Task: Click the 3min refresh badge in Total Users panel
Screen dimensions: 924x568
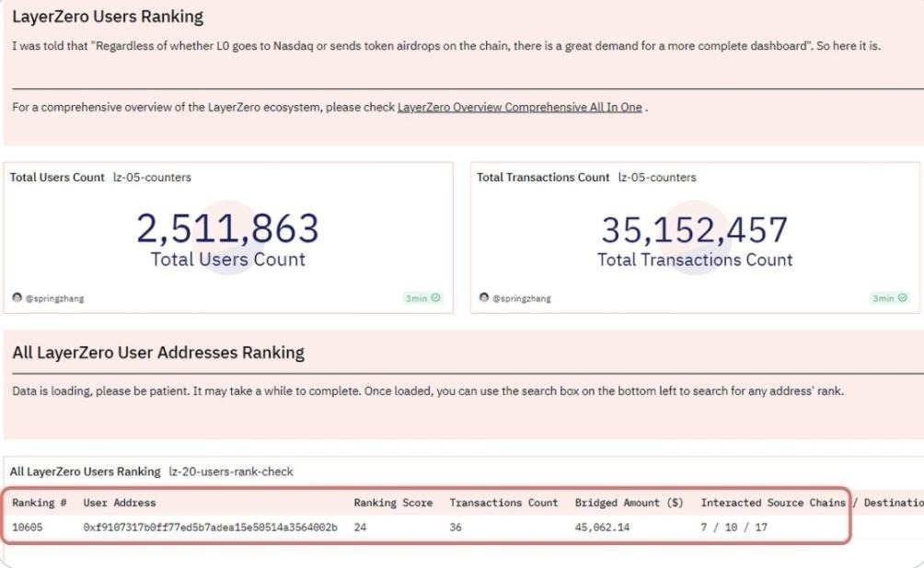Action: coord(423,298)
